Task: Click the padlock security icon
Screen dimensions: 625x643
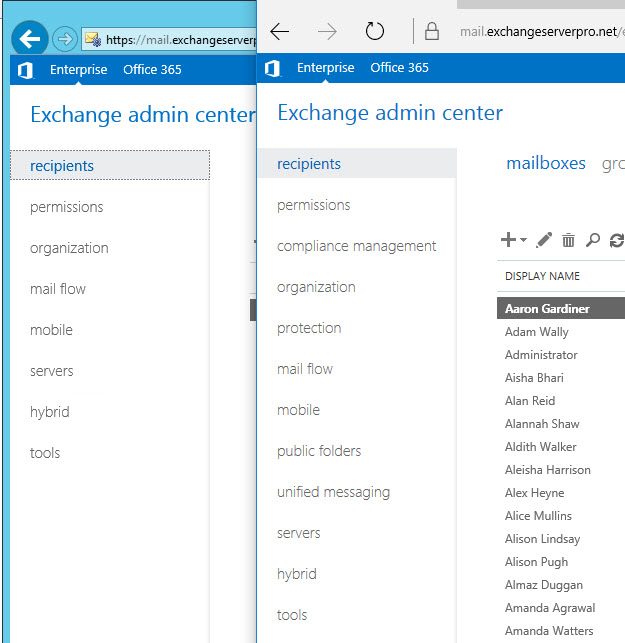Action: point(431,31)
